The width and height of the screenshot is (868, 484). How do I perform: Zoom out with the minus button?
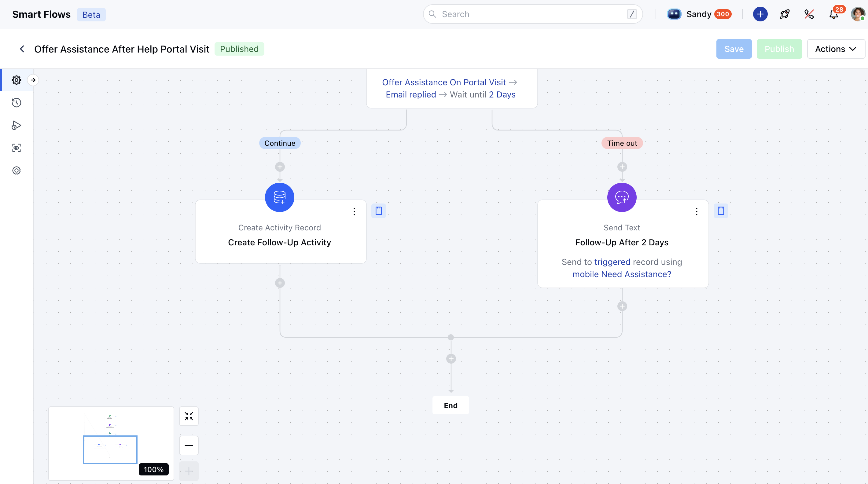tap(189, 445)
